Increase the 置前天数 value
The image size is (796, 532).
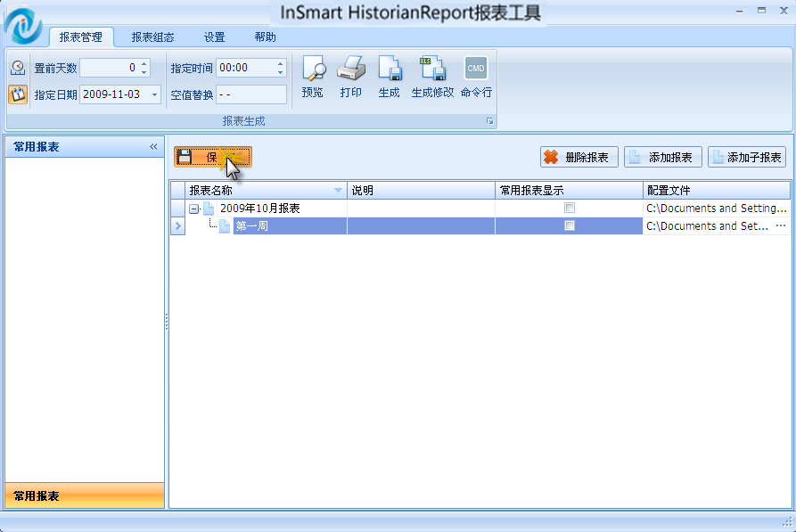tap(144, 64)
